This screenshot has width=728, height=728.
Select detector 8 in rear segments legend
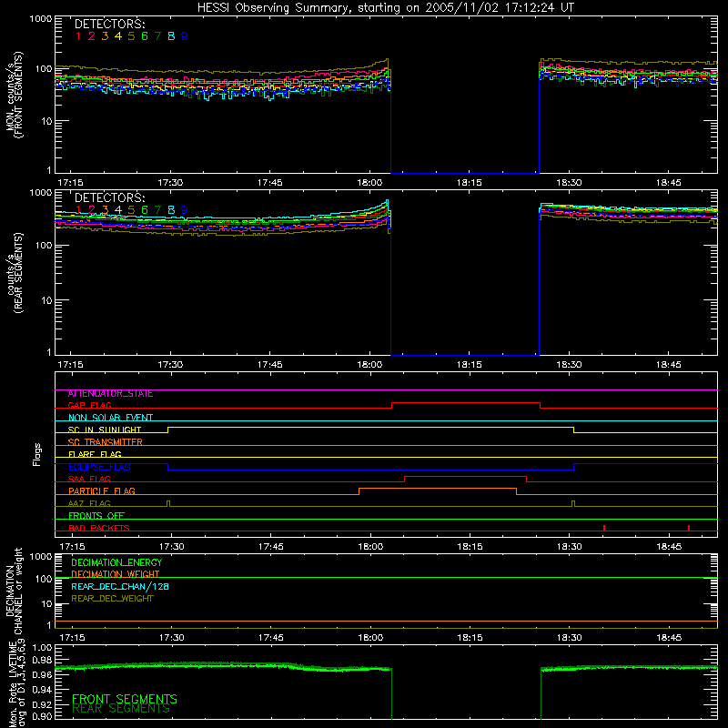click(171, 210)
